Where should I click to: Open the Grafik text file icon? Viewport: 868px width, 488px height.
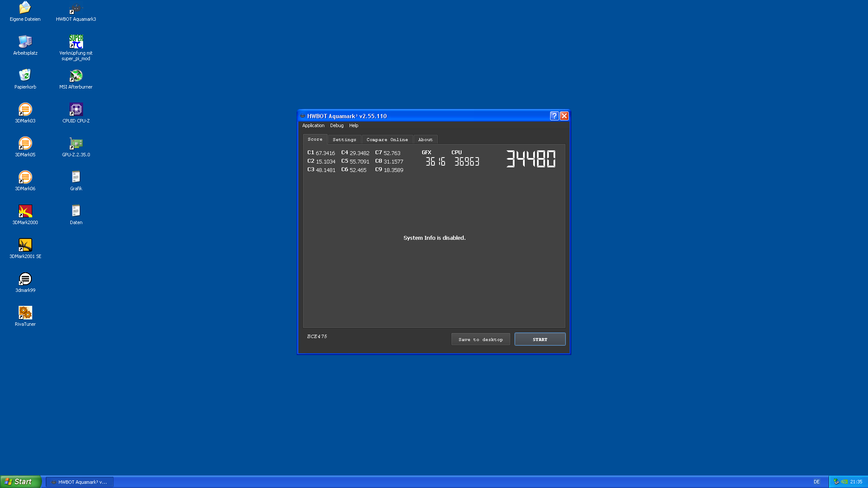(x=76, y=181)
